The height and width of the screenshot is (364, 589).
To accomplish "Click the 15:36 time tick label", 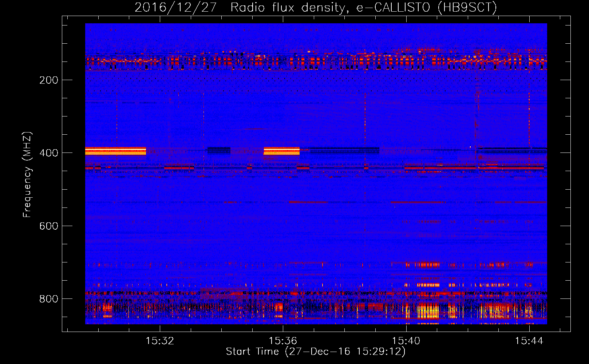I will 283,341.
